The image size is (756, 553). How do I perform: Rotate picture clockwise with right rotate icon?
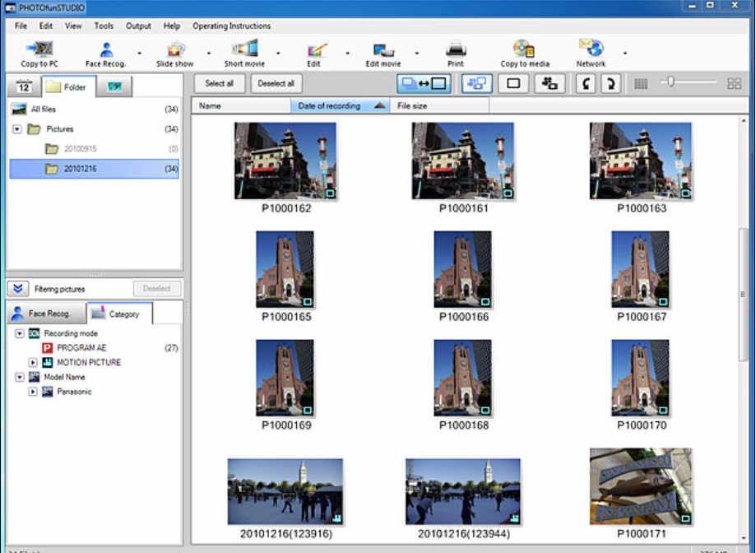click(610, 84)
